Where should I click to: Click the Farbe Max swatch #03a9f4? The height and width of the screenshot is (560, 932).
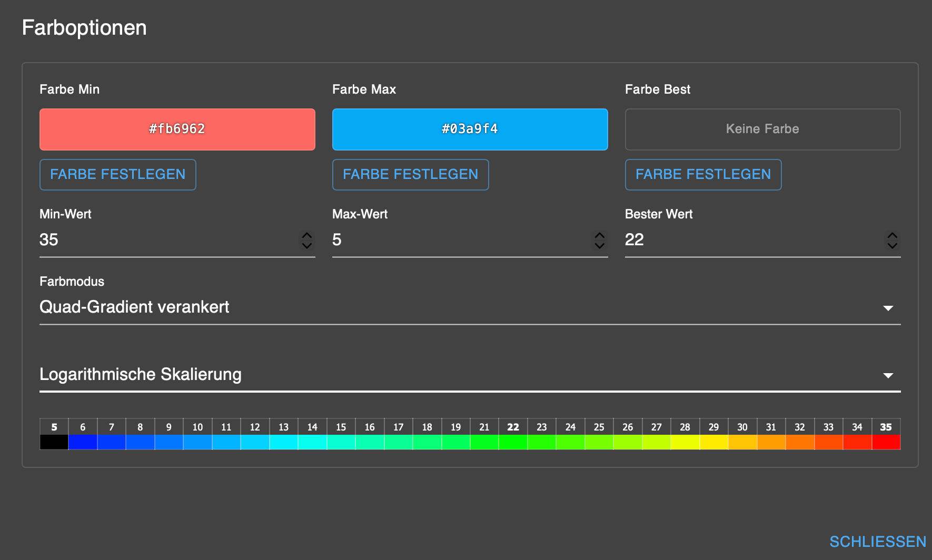tap(470, 129)
